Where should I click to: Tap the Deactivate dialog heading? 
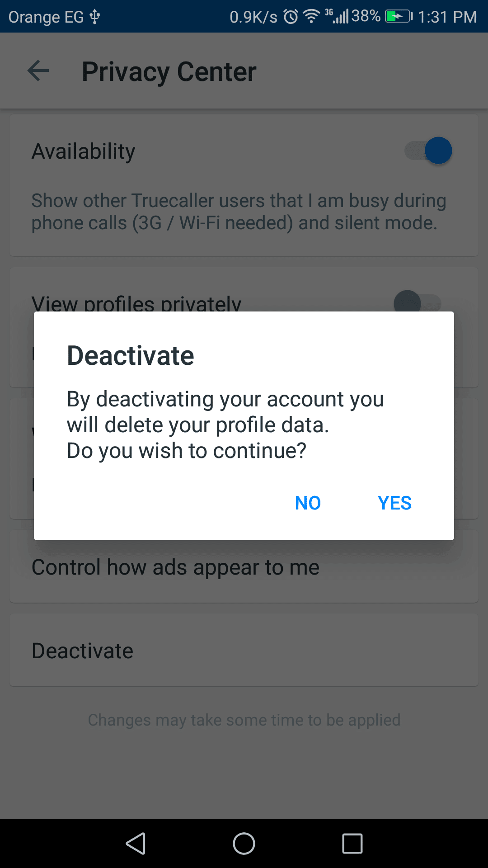tap(131, 356)
